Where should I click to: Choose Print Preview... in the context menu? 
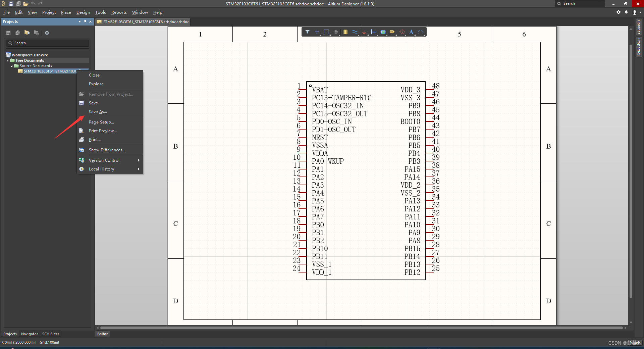(110, 131)
